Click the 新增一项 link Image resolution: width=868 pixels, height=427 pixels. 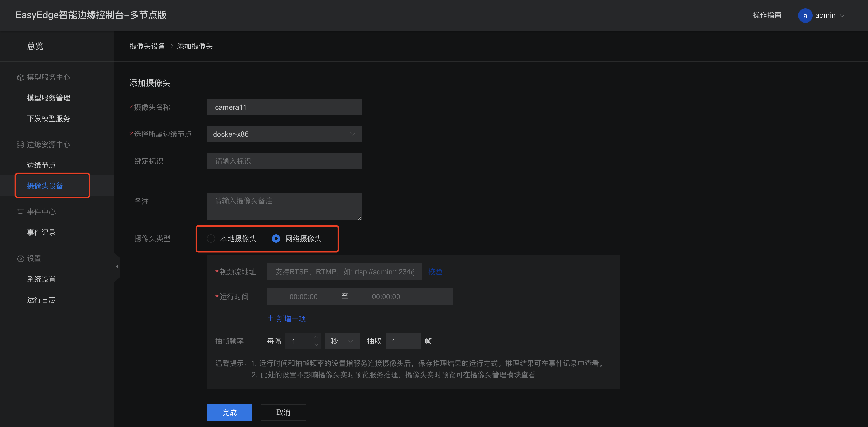[x=291, y=319]
